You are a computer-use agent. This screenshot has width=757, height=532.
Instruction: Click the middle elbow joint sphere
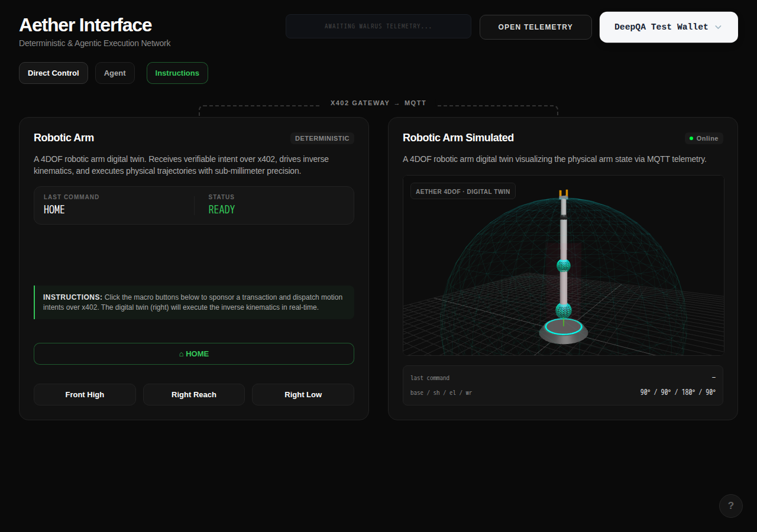564,265
